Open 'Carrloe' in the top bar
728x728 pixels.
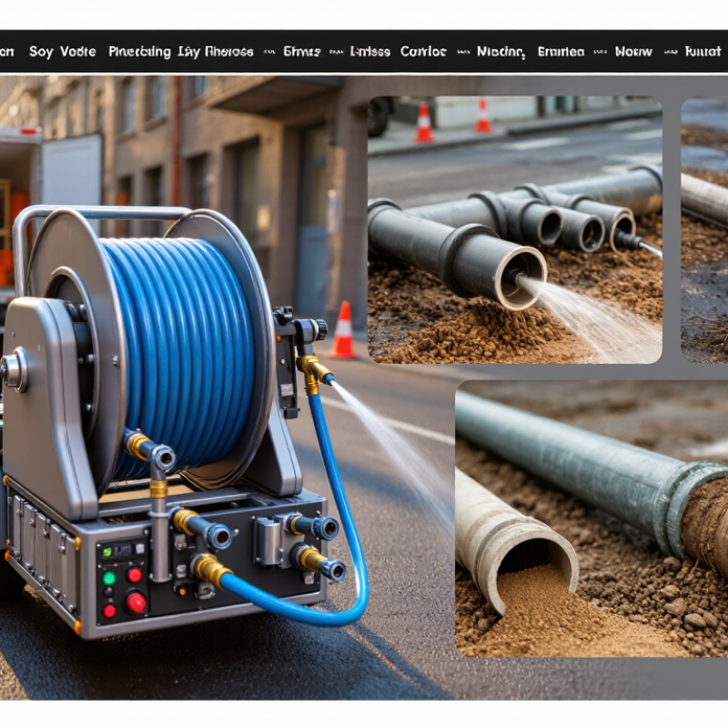tap(423, 52)
